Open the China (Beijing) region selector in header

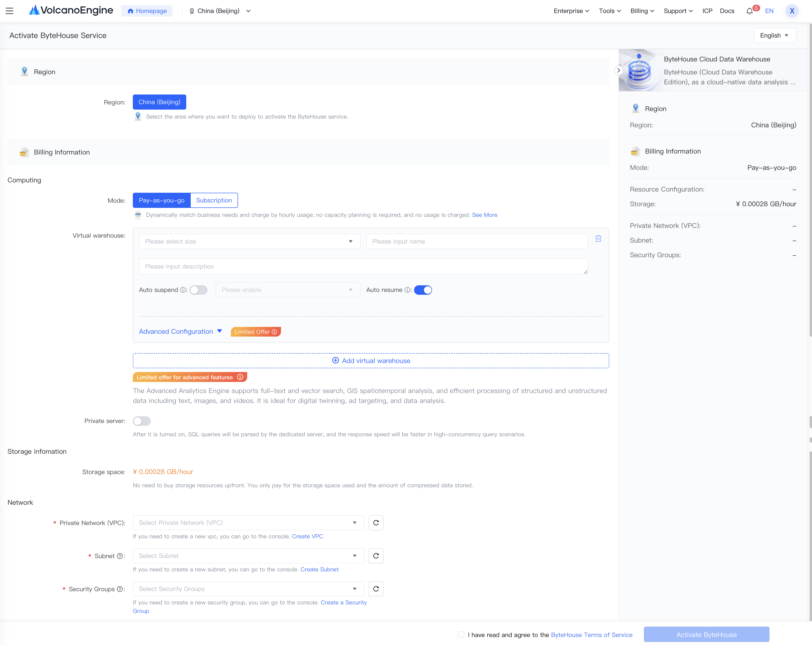[x=220, y=11]
